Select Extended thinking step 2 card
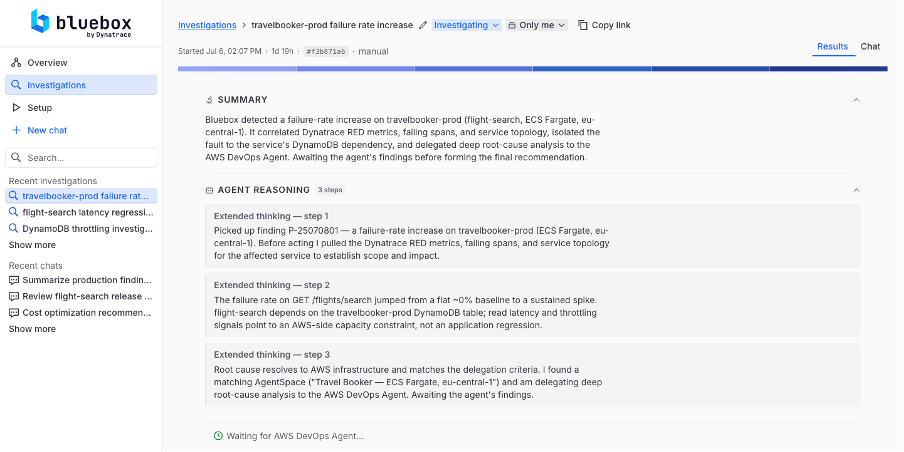The width and height of the screenshot is (904, 452). (x=533, y=305)
